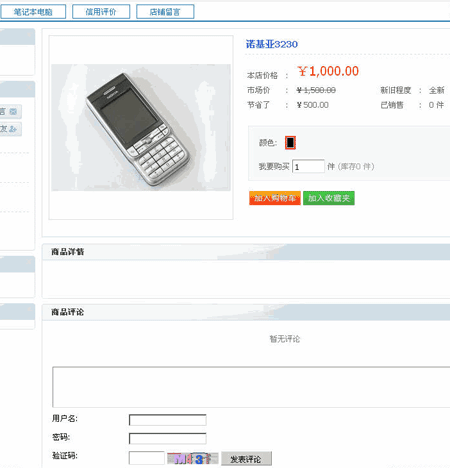This screenshot has width=450, height=468.
Task: Click the green 加入收藏夹 button
Action: pos(329,198)
